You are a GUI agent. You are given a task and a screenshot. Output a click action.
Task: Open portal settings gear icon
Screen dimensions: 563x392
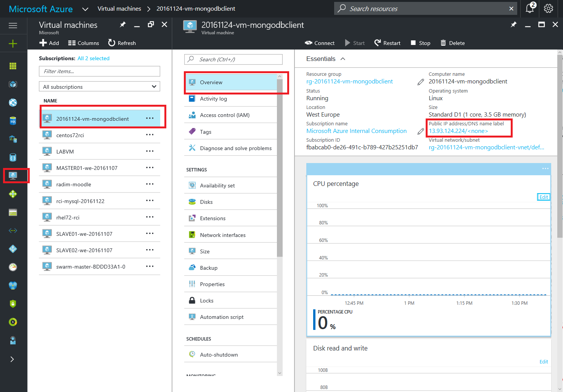(x=549, y=8)
